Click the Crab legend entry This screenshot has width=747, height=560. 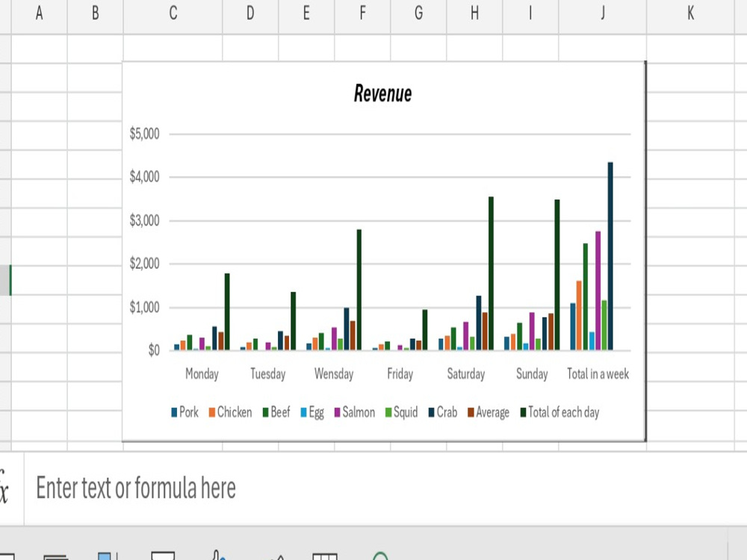click(x=443, y=412)
